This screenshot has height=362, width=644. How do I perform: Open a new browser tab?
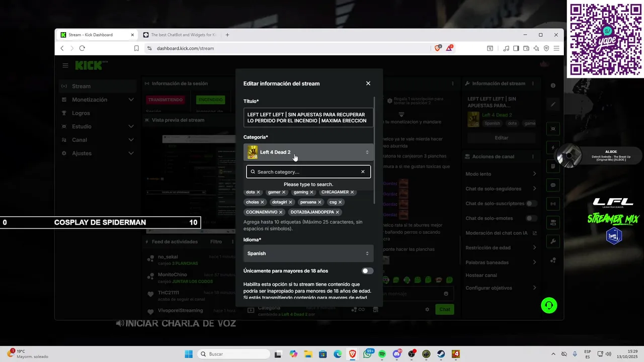tap(227, 35)
